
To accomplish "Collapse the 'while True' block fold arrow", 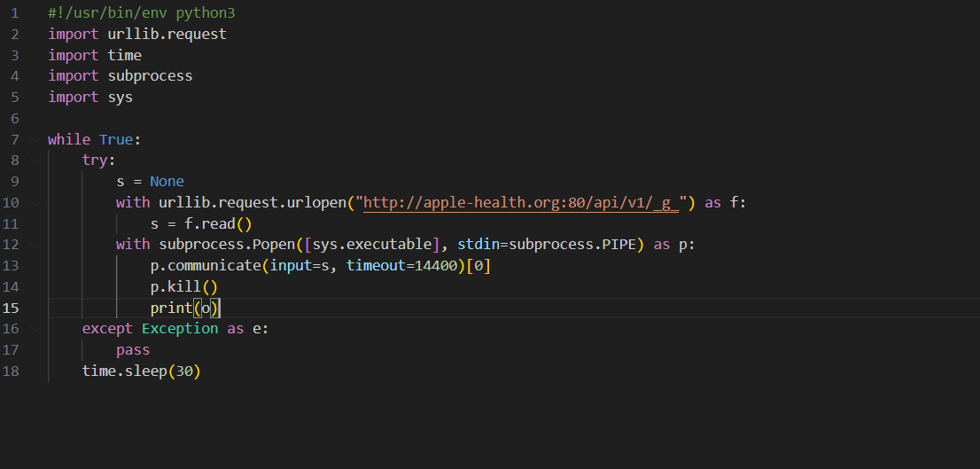I will point(35,139).
